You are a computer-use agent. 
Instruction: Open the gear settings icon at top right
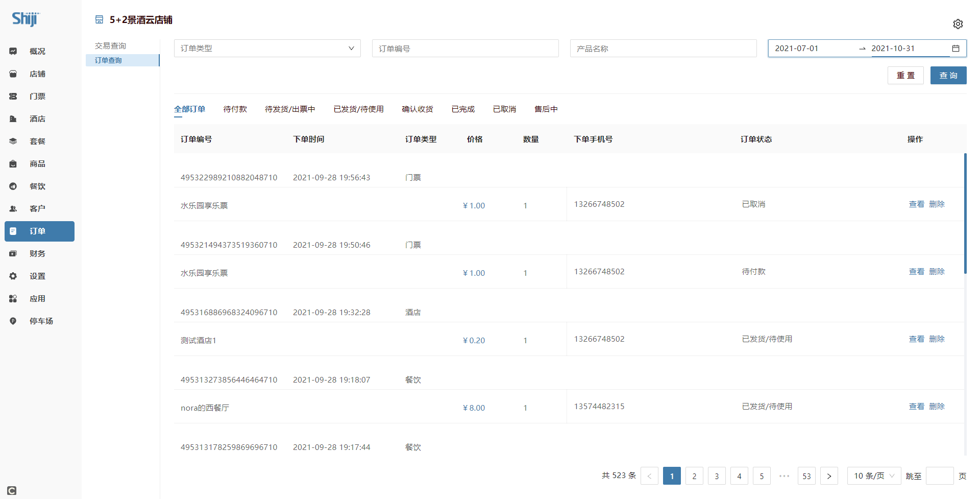[958, 24]
